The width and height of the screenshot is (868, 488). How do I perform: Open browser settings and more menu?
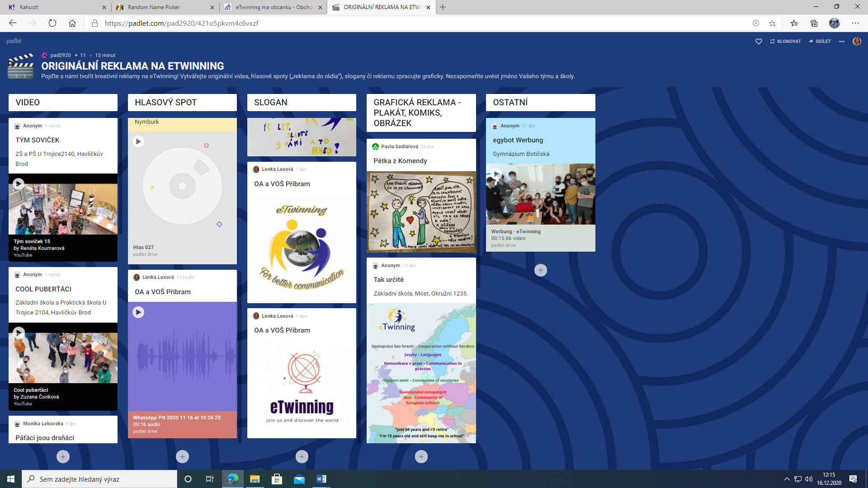pyautogui.click(x=855, y=23)
